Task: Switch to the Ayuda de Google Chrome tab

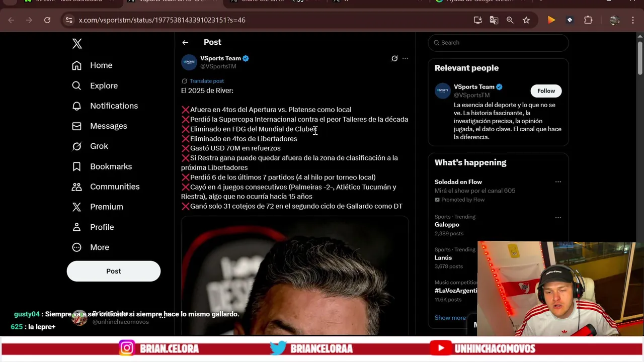Action: 478,2
